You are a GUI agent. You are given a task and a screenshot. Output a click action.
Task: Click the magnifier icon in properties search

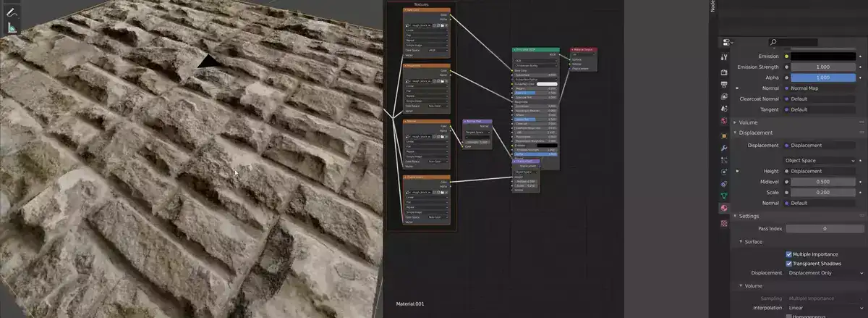pyautogui.click(x=773, y=43)
